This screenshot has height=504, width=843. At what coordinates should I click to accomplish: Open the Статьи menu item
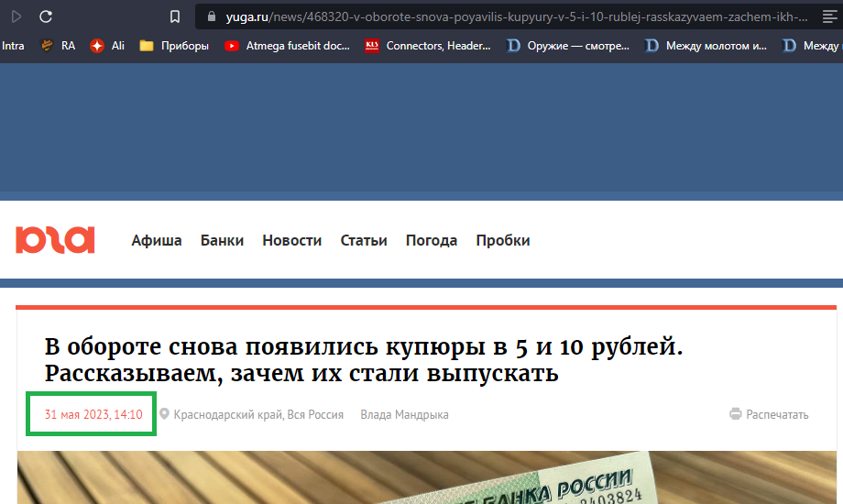click(364, 240)
